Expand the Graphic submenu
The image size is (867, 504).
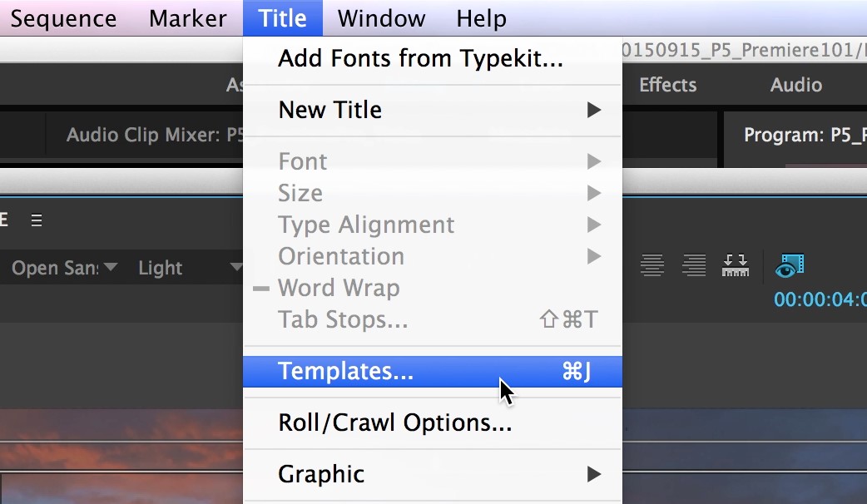(321, 474)
